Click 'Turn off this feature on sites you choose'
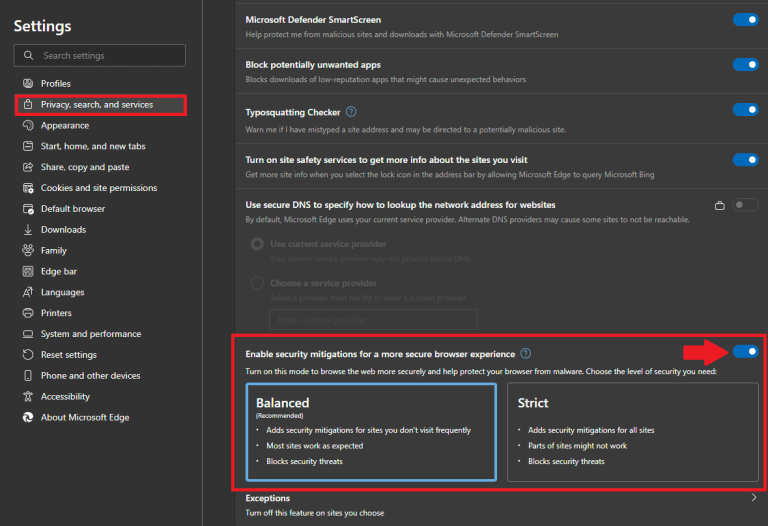 pyautogui.click(x=314, y=513)
